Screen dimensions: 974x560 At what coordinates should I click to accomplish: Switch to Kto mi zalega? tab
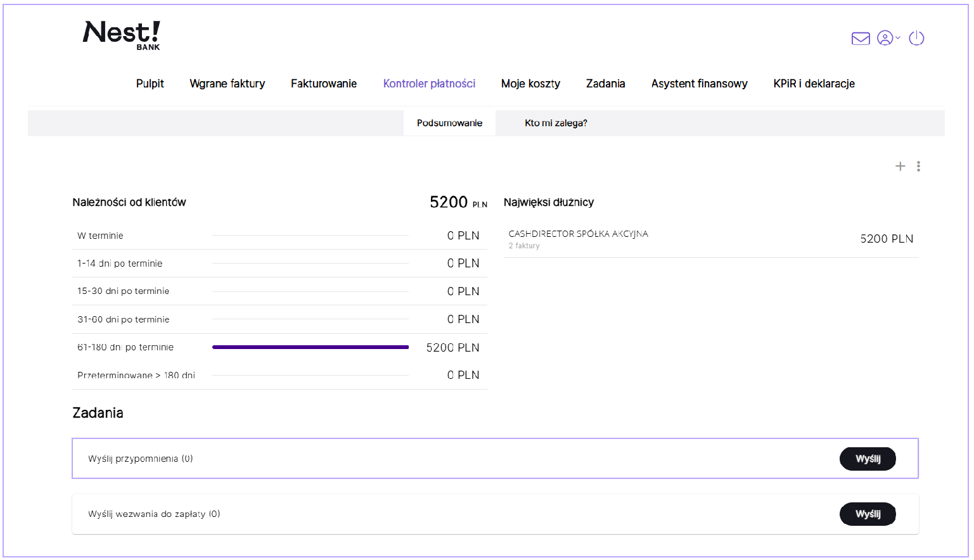pos(556,123)
